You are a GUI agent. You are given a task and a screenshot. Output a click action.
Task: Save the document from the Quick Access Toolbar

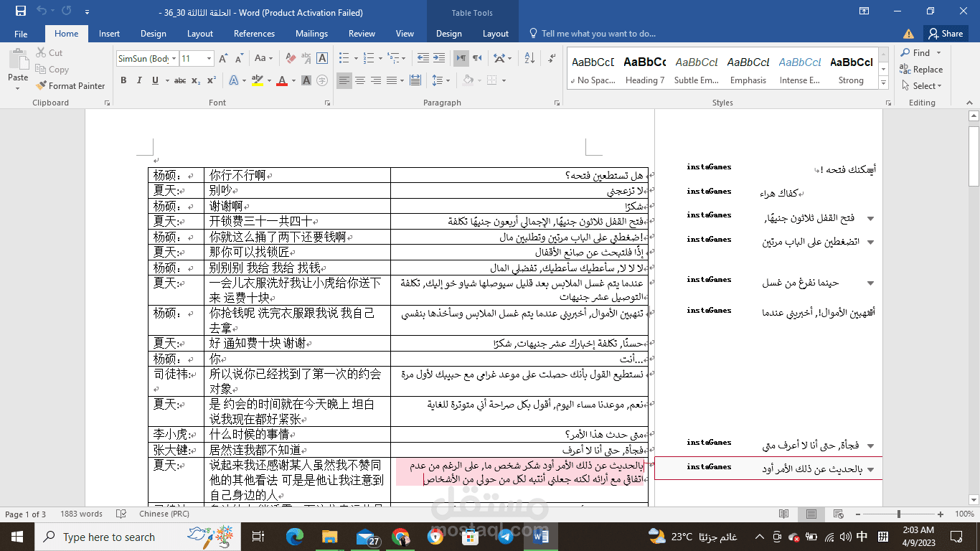point(20,12)
